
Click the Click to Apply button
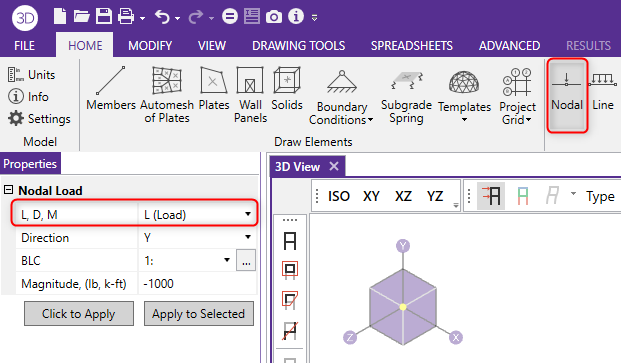click(x=79, y=314)
